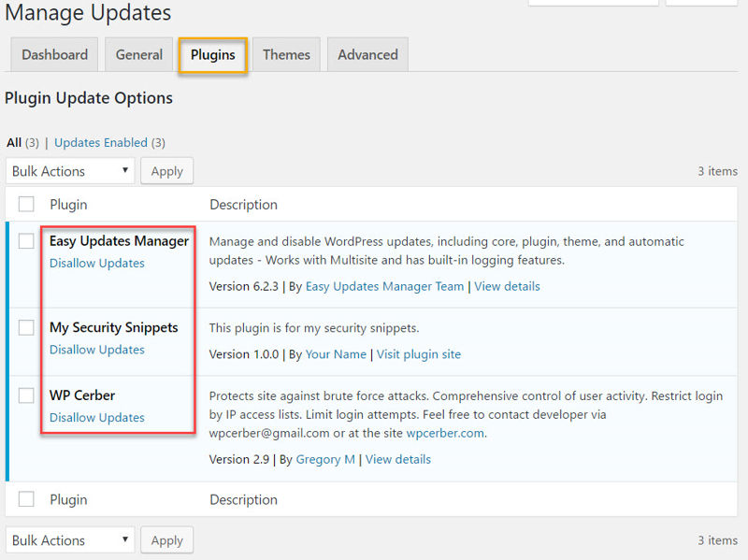
Task: Open the top Bulk Actions dropdown
Action: pos(70,171)
